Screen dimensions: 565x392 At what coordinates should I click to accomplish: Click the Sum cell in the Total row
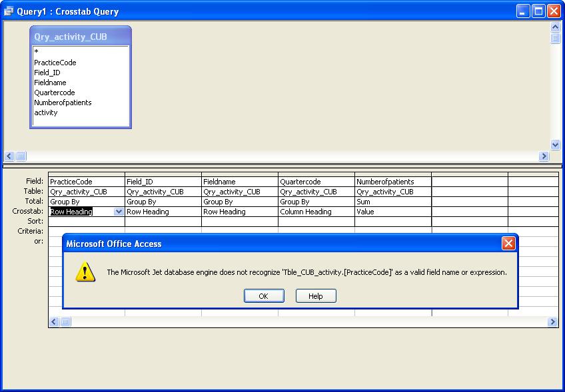[393, 202]
